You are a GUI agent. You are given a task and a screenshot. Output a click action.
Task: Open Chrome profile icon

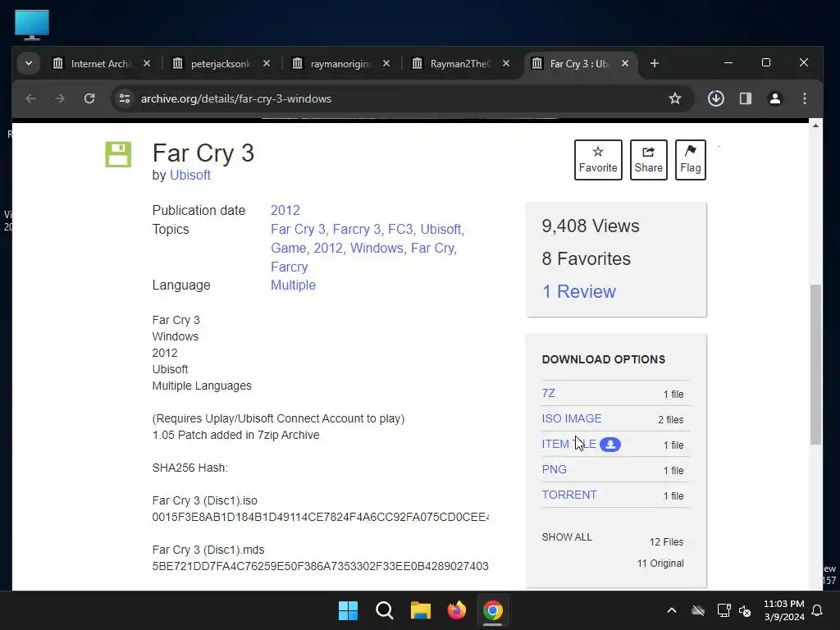click(x=774, y=98)
